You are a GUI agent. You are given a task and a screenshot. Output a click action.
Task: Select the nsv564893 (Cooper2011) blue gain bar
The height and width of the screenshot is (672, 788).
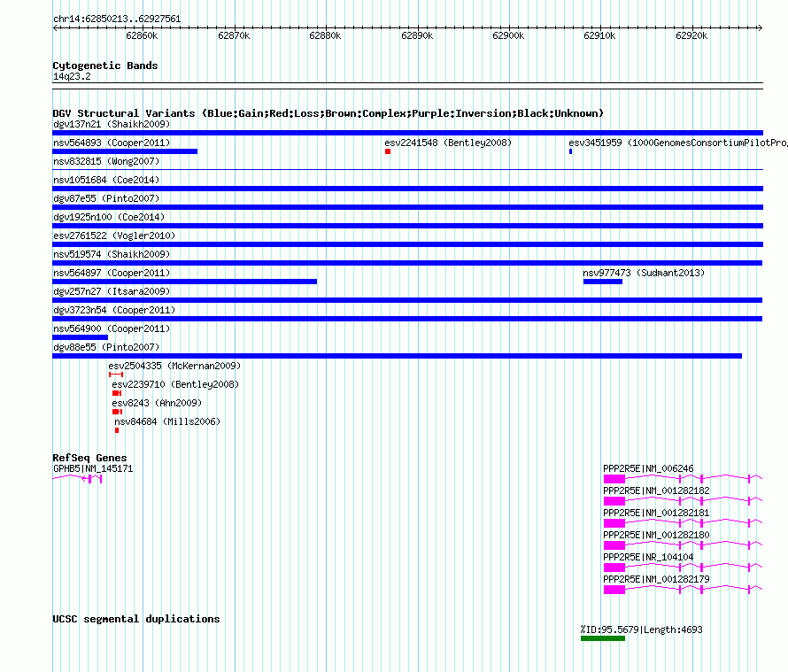point(125,151)
